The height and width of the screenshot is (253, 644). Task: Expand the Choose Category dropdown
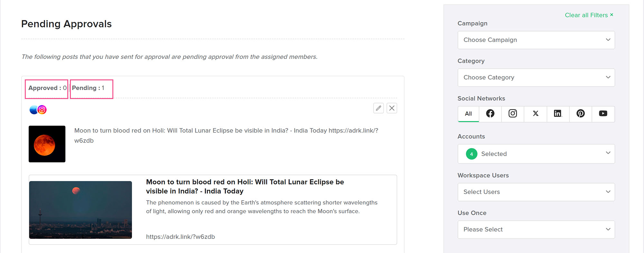[x=536, y=77]
